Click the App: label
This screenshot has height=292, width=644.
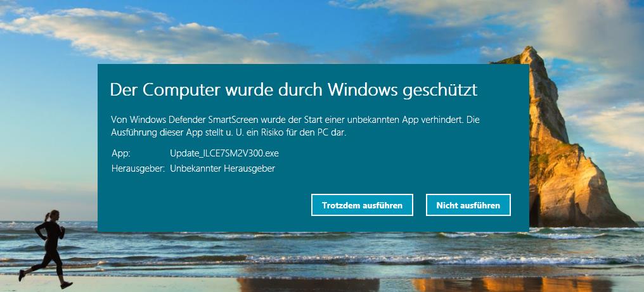pyautogui.click(x=120, y=153)
